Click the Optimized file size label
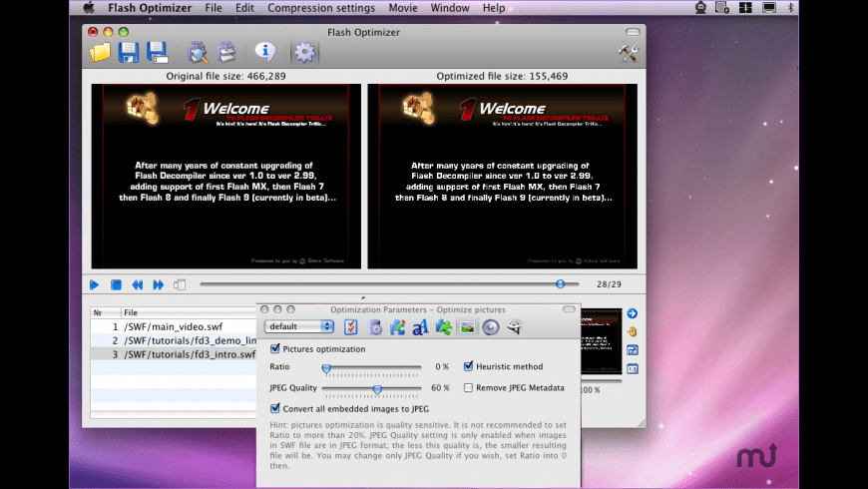This screenshot has height=489, width=868. pos(502,76)
